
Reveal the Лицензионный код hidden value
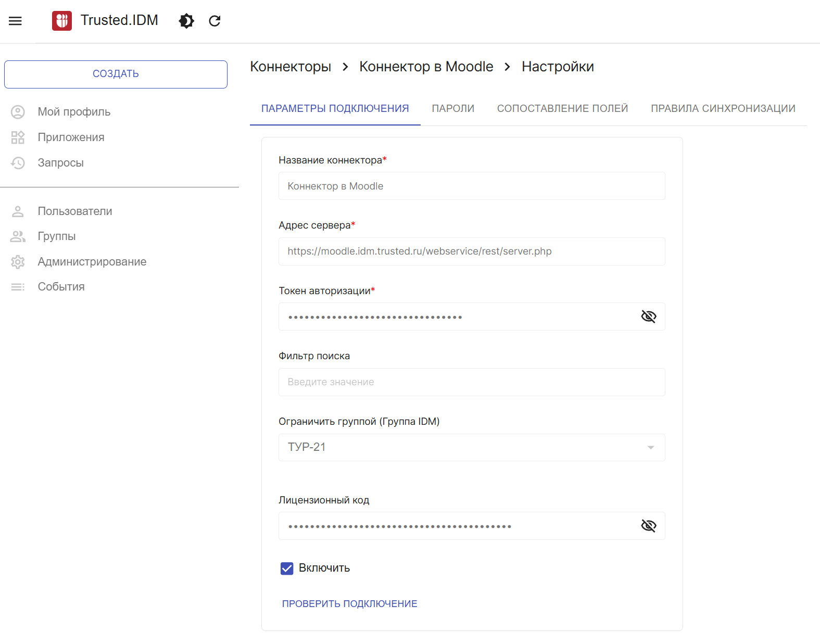click(x=649, y=526)
